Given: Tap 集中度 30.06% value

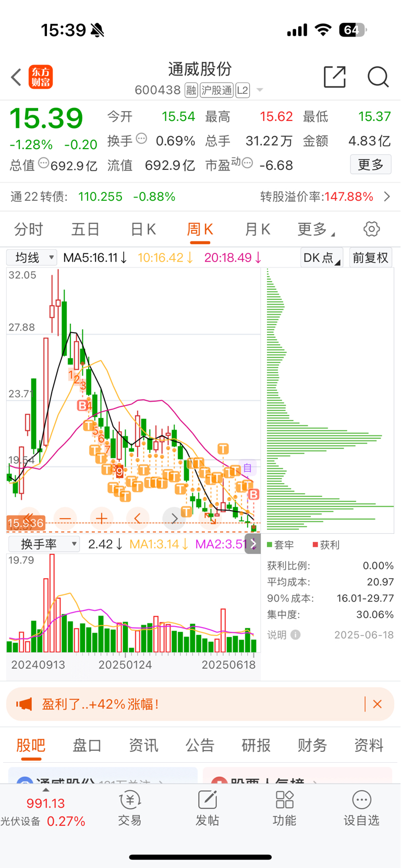Looking at the screenshot, I should pyautogui.click(x=375, y=615).
